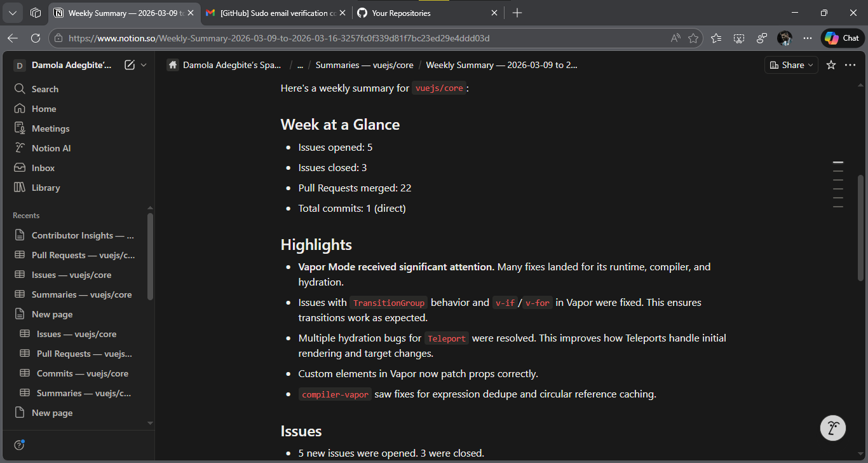This screenshot has height=463, width=868.
Task: Click the Recents section label
Action: coord(26,216)
